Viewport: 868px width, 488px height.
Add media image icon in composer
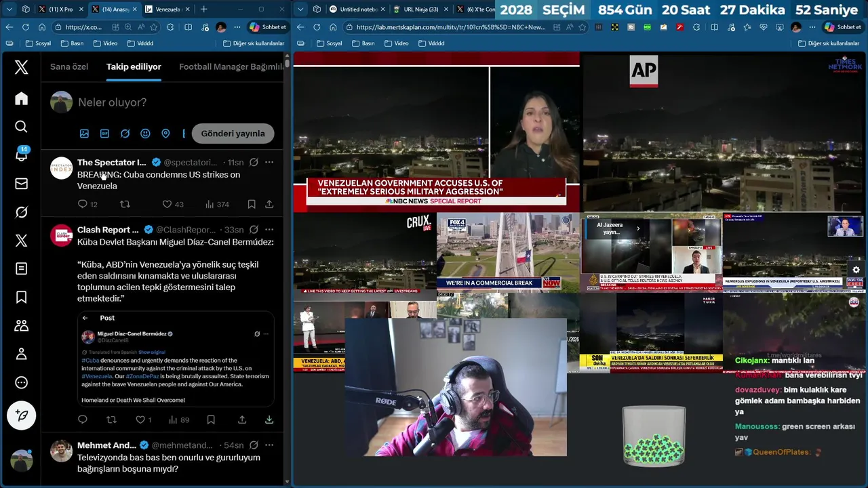tap(84, 134)
